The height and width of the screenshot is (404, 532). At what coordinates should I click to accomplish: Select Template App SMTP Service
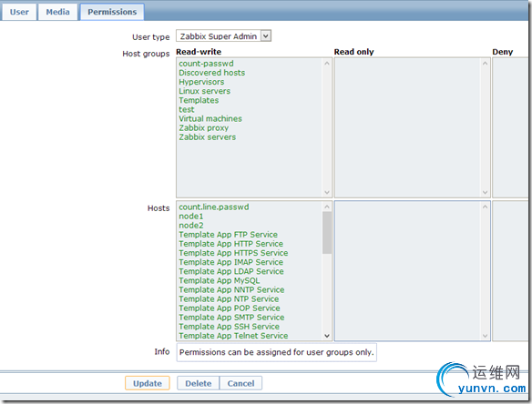pyautogui.click(x=231, y=318)
